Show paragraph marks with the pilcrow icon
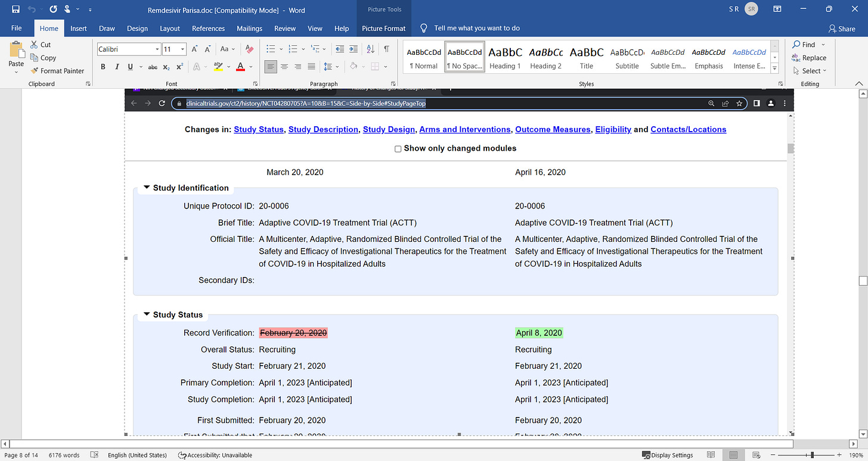The width and height of the screenshot is (868, 461). [386, 49]
